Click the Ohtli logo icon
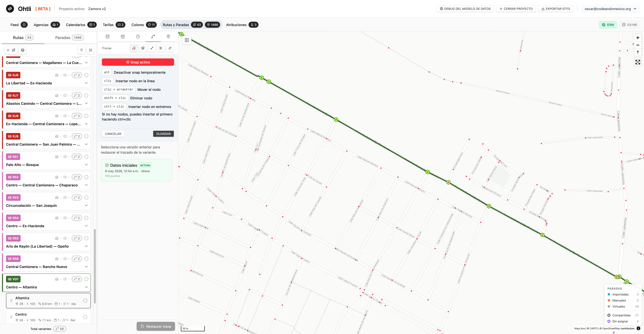Image resolution: width=644 pixels, height=334 pixels. pos(10,9)
